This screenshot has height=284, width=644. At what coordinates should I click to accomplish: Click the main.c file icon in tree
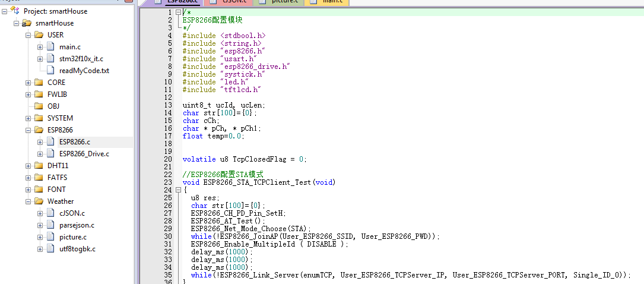(50, 47)
